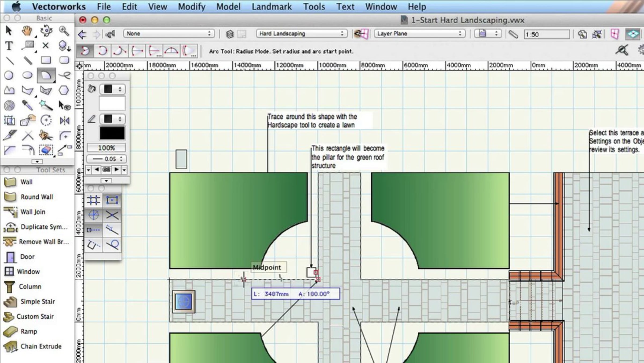Choose the Zoom magnifier tool
Viewport: 644px width, 363px height.
pyautogui.click(x=64, y=31)
